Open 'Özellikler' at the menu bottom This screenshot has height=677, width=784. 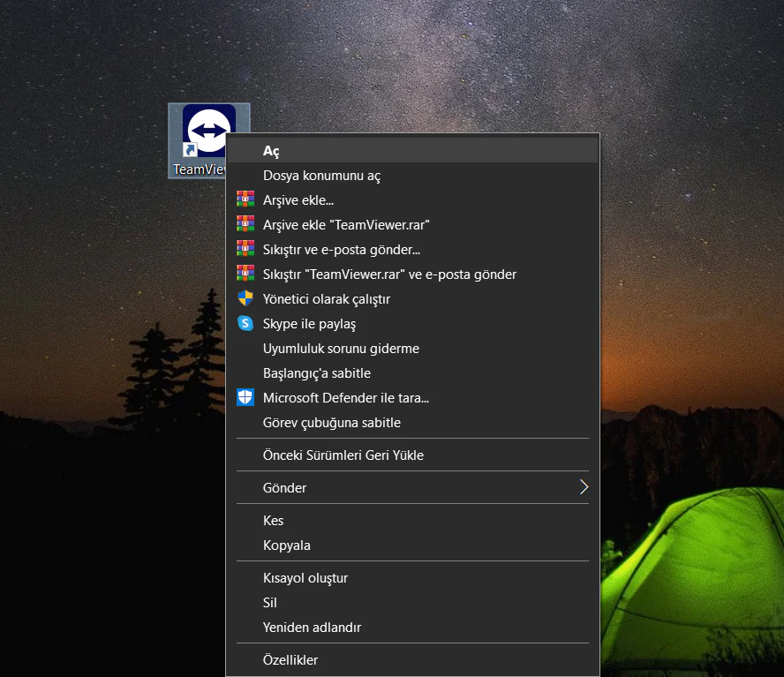tap(290, 660)
